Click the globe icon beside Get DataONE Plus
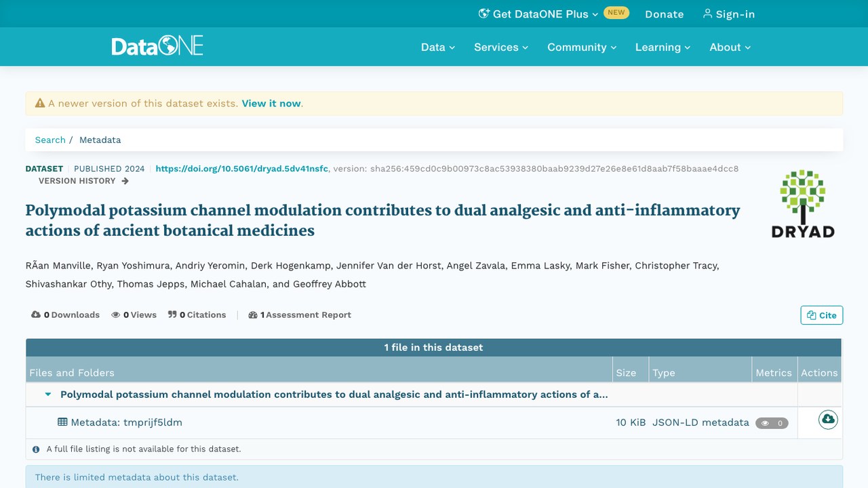868x488 pixels. [x=484, y=14]
